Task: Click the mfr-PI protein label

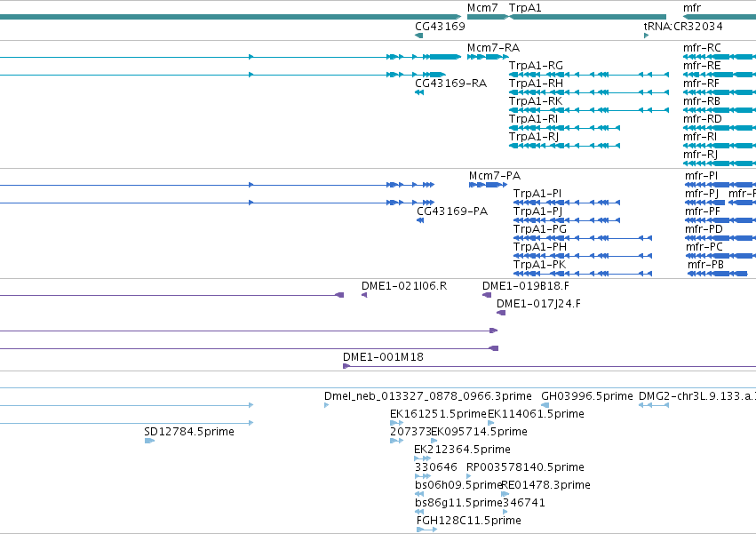Action: coord(701,176)
